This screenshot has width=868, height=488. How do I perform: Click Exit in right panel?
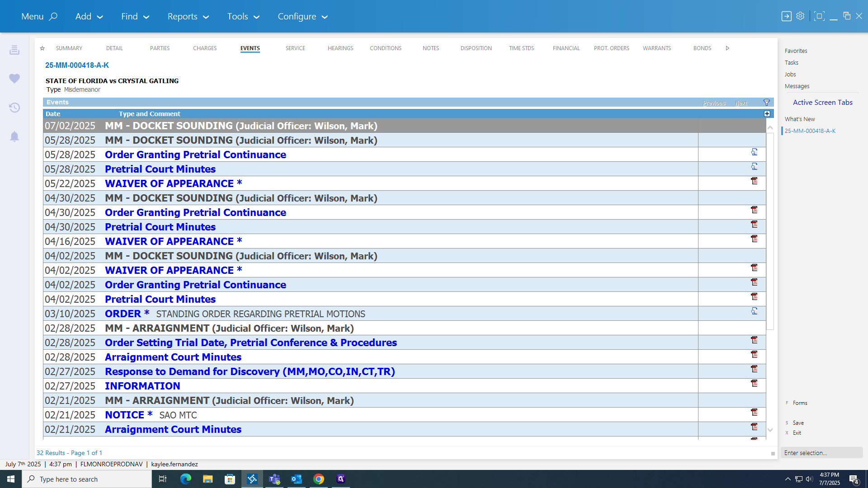pos(797,433)
